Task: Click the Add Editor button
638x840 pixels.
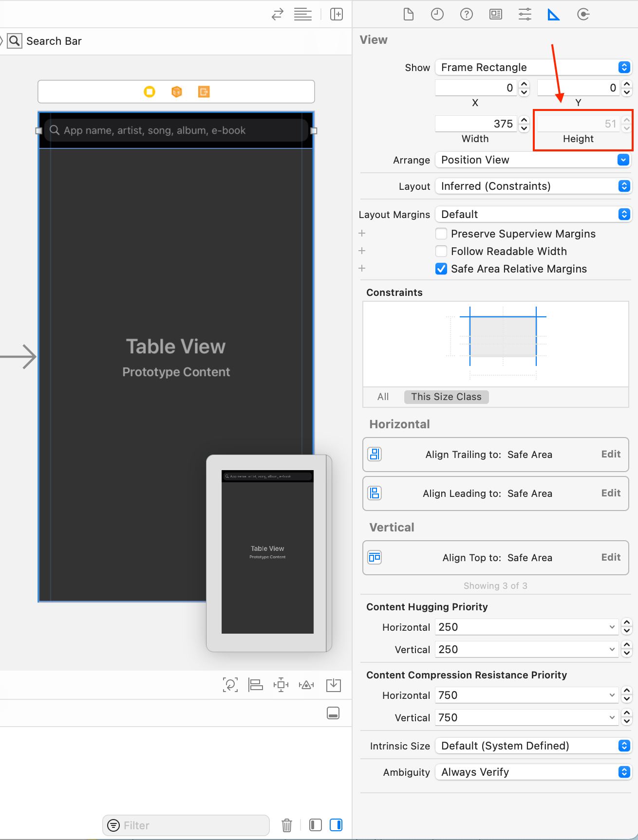Action: tap(337, 15)
